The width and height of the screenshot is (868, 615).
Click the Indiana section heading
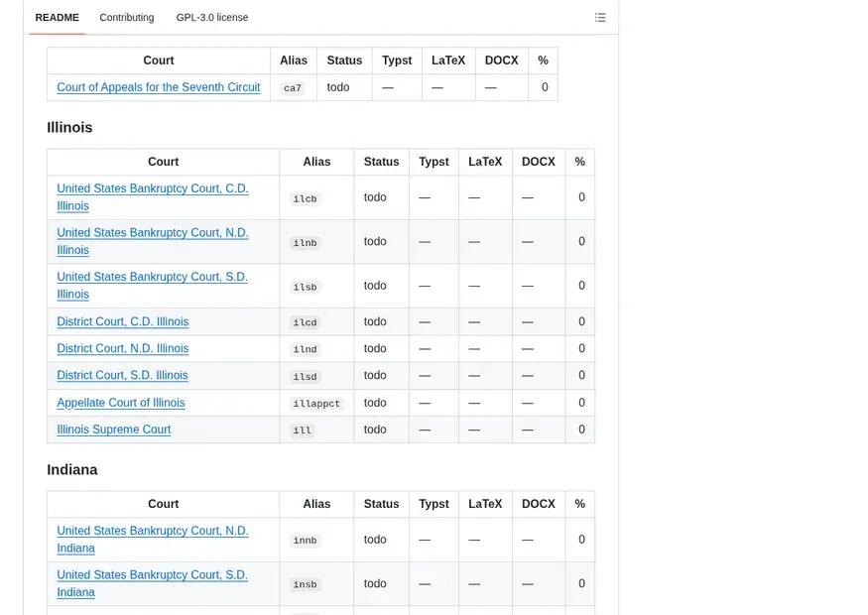tap(72, 469)
